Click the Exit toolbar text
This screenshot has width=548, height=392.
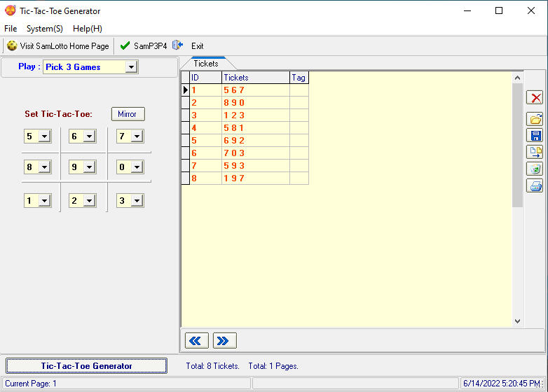pyautogui.click(x=197, y=46)
